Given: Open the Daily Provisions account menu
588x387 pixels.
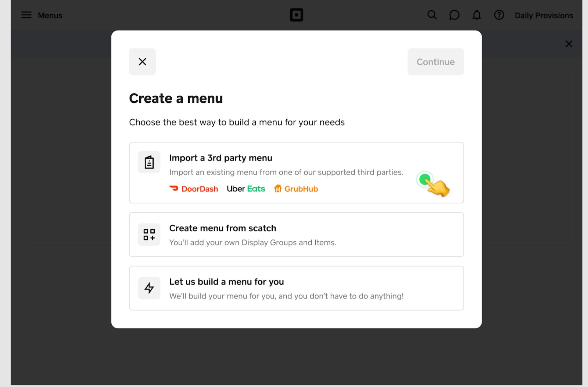Looking at the screenshot, I should tap(544, 15).
